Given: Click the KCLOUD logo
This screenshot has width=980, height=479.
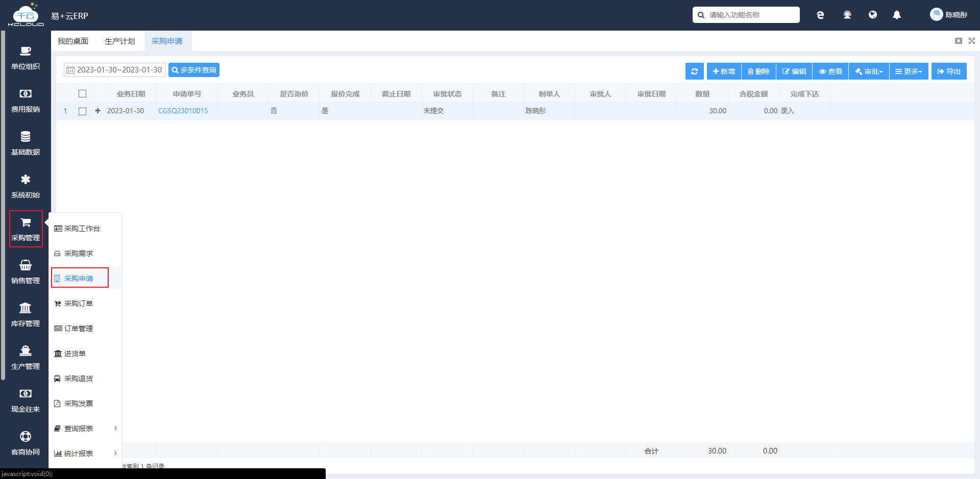Looking at the screenshot, I should coord(26,15).
